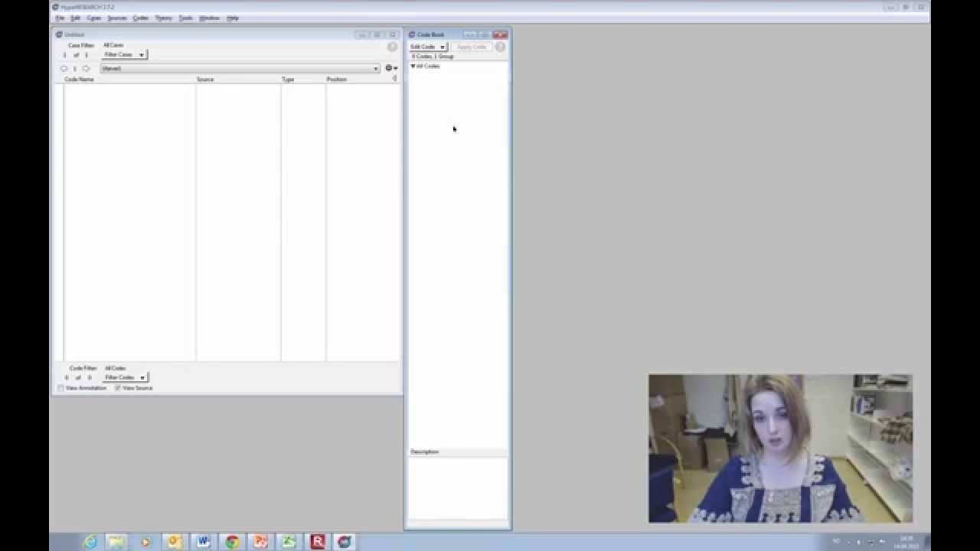Go to the previous case arrow

click(64, 68)
